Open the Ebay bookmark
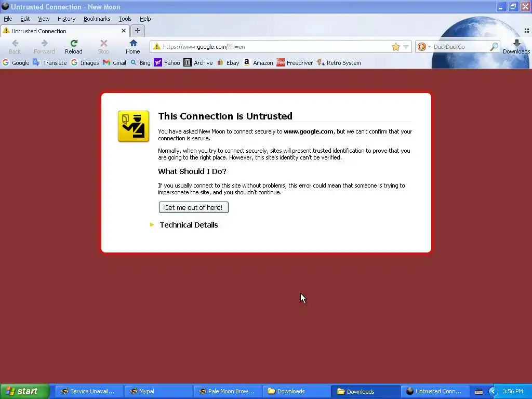The height and width of the screenshot is (399, 532). tap(228, 63)
